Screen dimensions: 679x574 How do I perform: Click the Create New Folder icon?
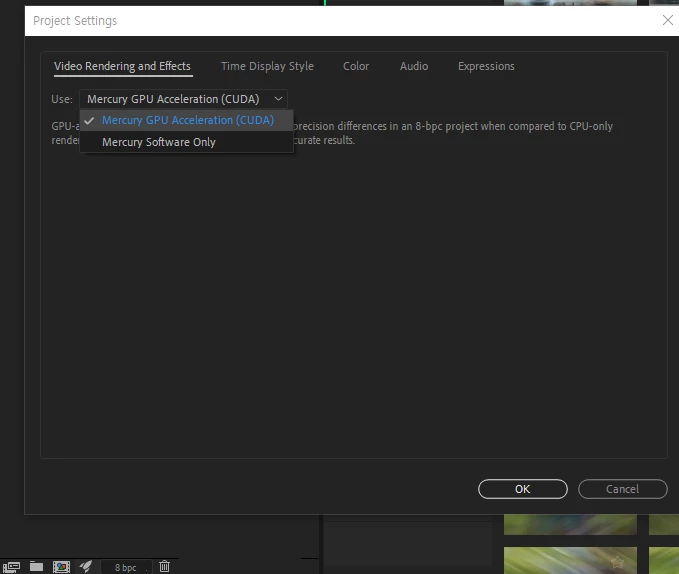click(36, 566)
